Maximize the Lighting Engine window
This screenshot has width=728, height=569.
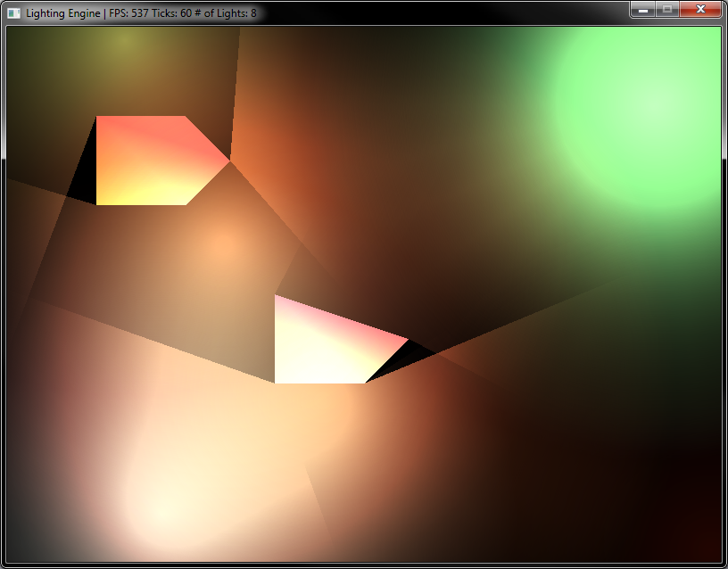tap(668, 9)
